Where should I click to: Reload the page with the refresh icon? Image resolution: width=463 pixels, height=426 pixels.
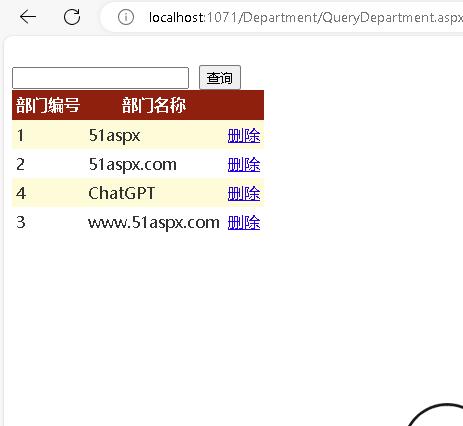[72, 17]
